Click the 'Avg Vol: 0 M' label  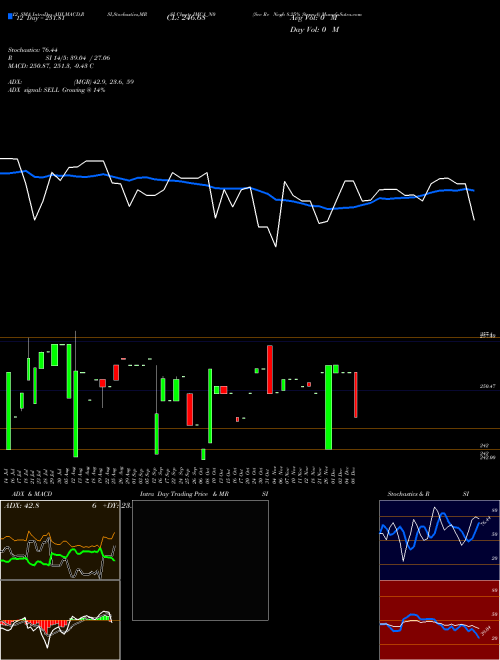[x=314, y=18]
